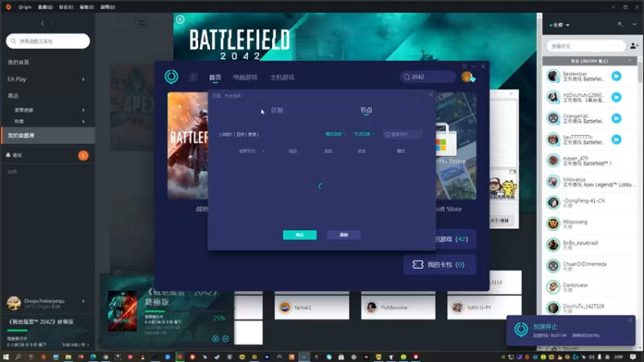Dismiss the acceleration stopped notification
Viewport: 644px width, 362px height.
tap(630, 320)
